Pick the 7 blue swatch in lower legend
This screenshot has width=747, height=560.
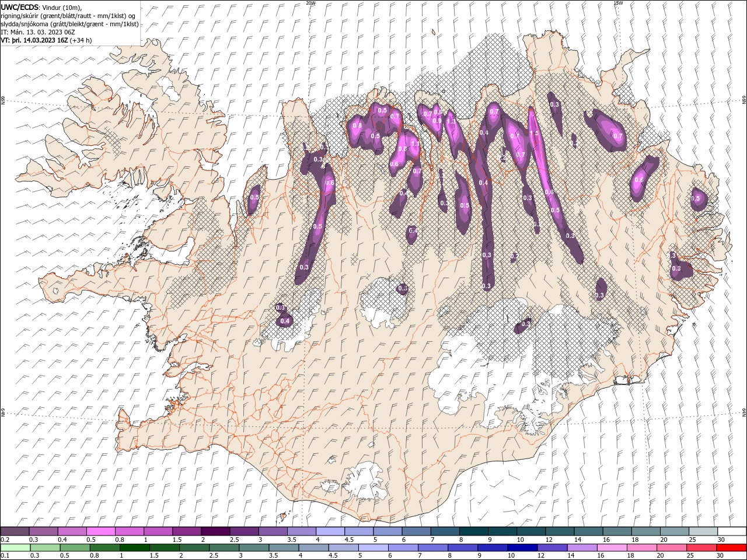click(x=433, y=548)
